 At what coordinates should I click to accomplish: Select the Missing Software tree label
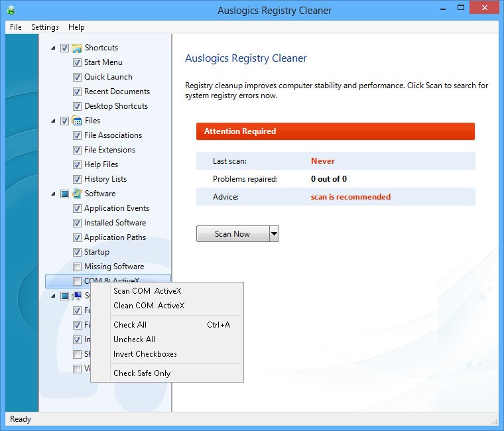coord(114,267)
